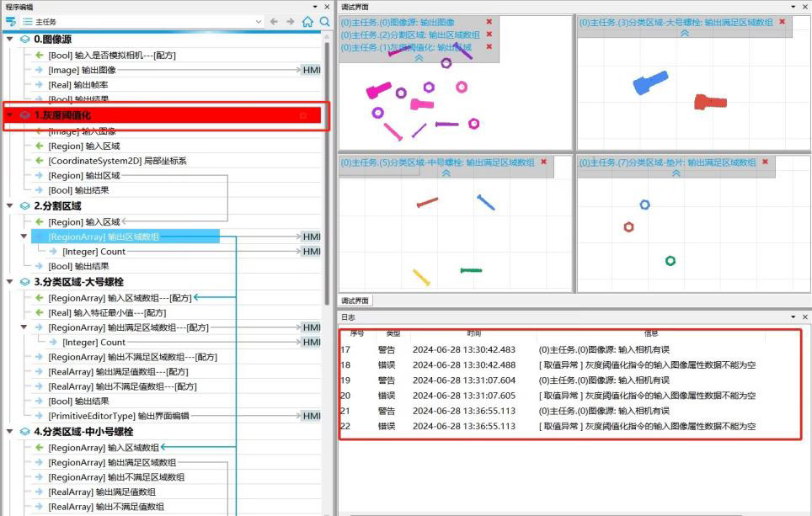Screen dimensions: 812x516
Task: Click the back navigation arrow
Action: [x=275, y=22]
